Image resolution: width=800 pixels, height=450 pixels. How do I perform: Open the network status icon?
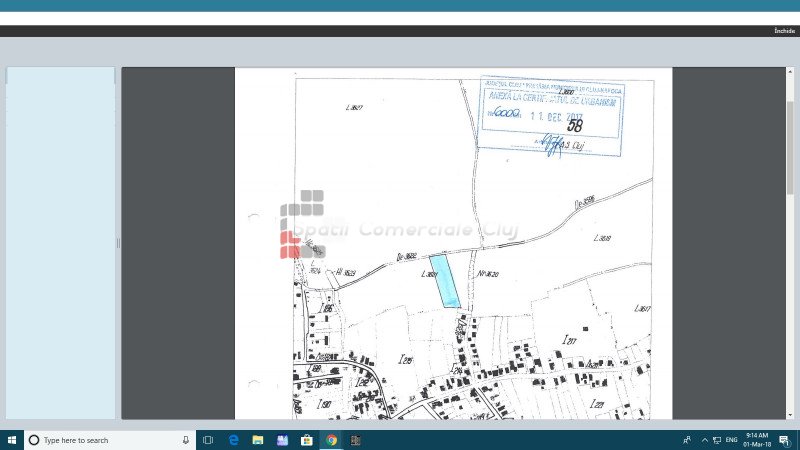point(717,440)
